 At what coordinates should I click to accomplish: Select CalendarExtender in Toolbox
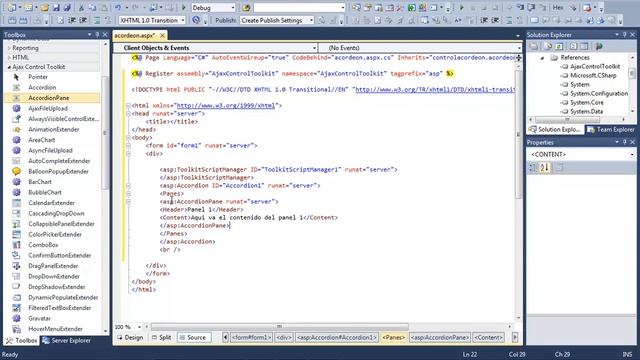tap(51, 203)
